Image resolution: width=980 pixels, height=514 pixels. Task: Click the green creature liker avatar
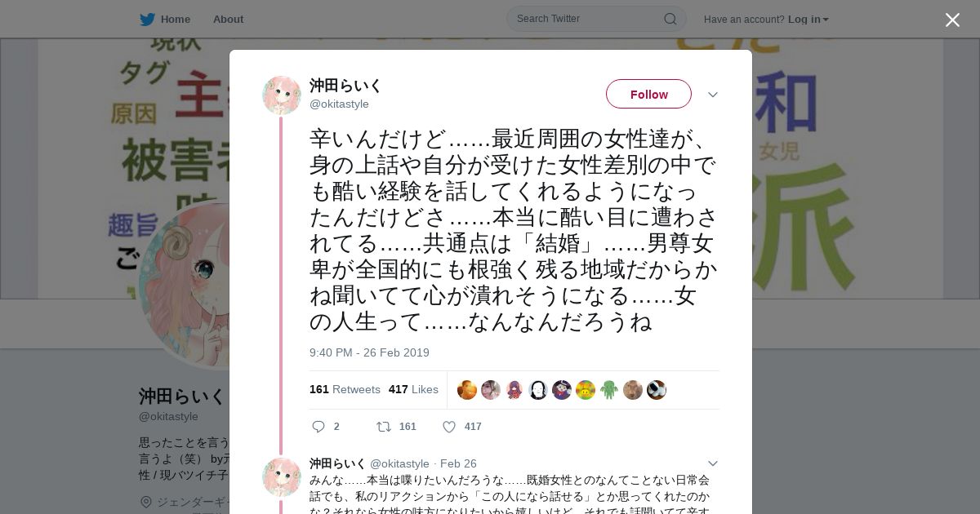point(609,390)
